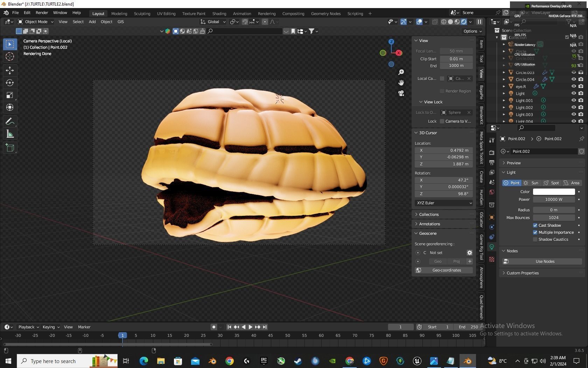Toggle auto keying record button
Image resolution: width=588 pixels, height=368 pixels.
(213, 327)
